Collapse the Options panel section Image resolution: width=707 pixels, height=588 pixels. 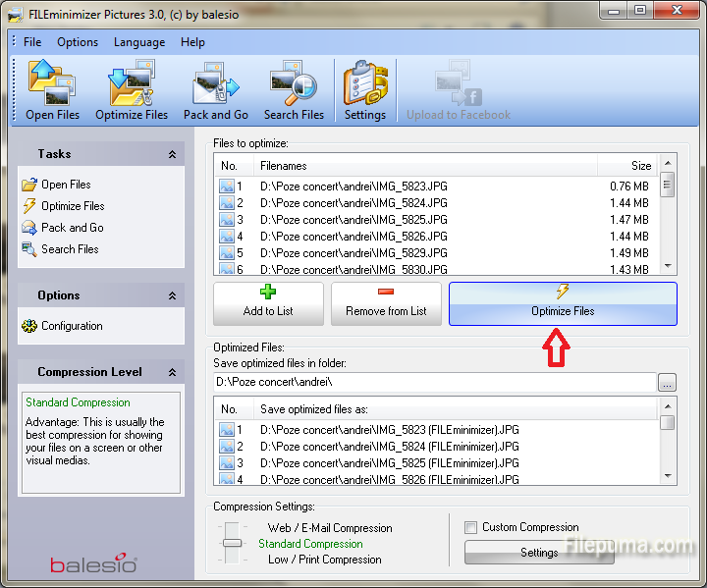[172, 295]
